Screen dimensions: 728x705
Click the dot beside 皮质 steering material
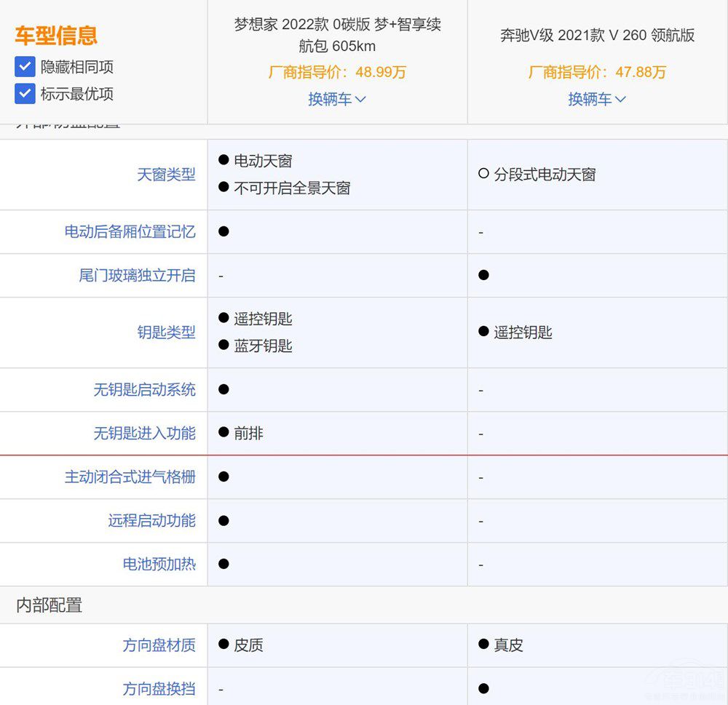[223, 645]
